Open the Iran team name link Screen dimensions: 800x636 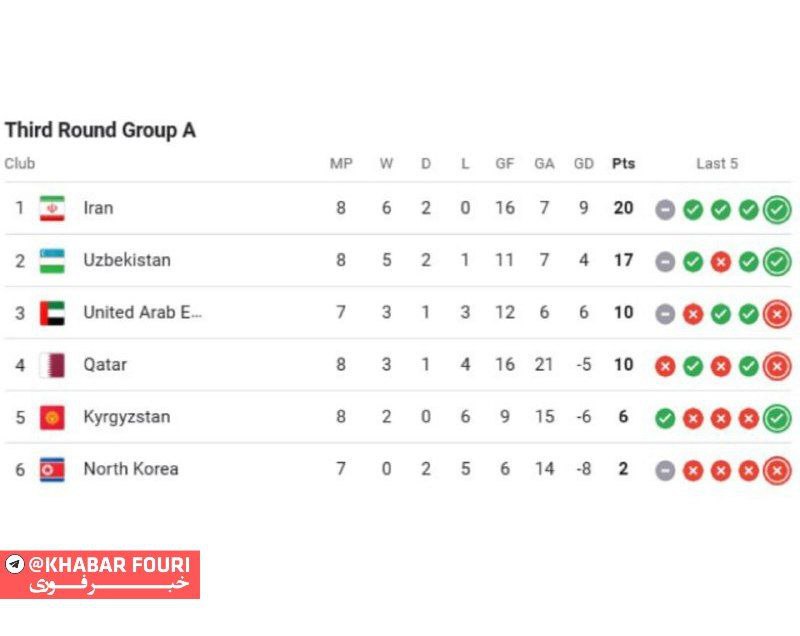(x=98, y=208)
